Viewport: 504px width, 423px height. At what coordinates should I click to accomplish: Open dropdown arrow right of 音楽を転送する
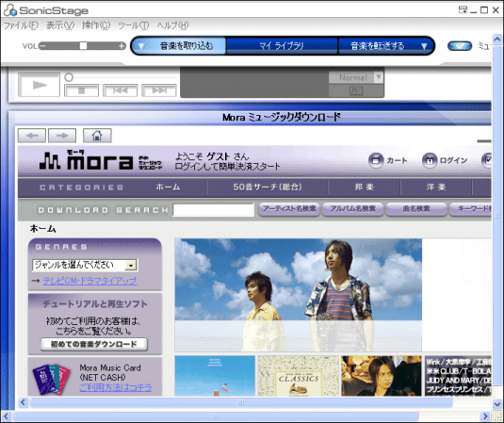point(424,46)
